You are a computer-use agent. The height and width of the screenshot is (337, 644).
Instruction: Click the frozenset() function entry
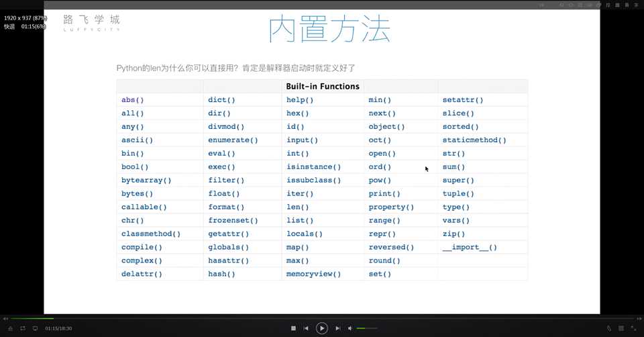click(x=233, y=220)
